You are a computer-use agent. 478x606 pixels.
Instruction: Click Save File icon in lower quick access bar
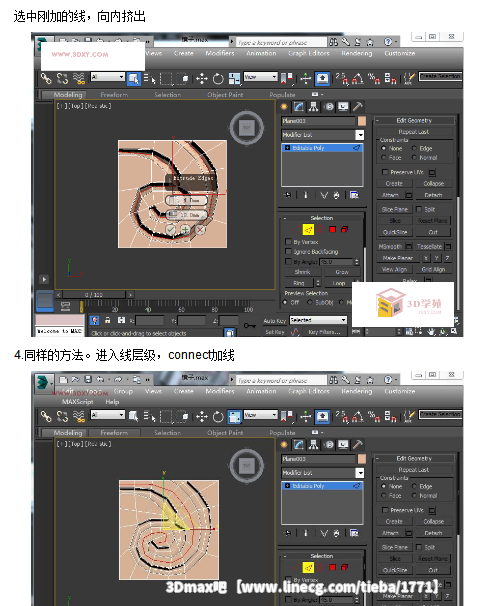tap(88, 379)
